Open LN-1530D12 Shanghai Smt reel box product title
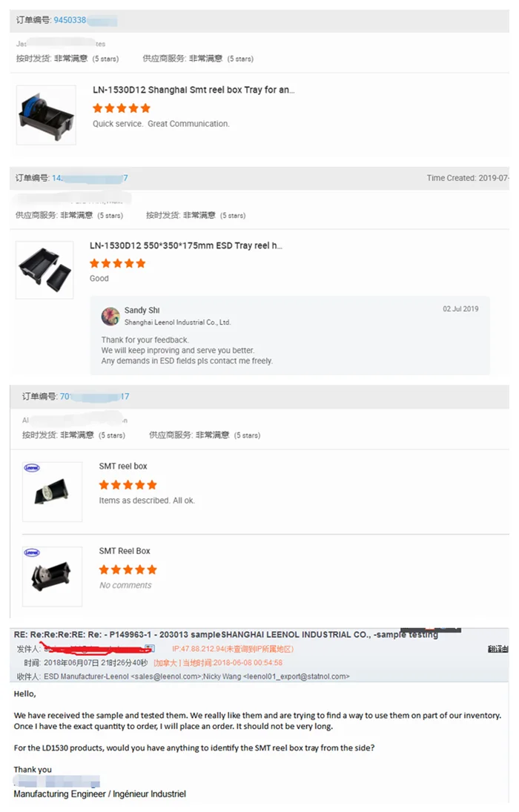The height and width of the screenshot is (812, 519). pos(194,90)
